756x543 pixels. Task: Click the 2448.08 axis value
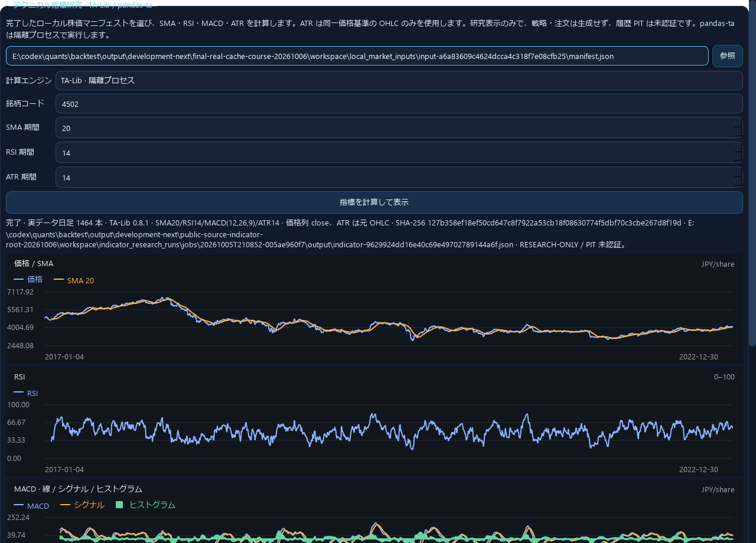coord(21,345)
